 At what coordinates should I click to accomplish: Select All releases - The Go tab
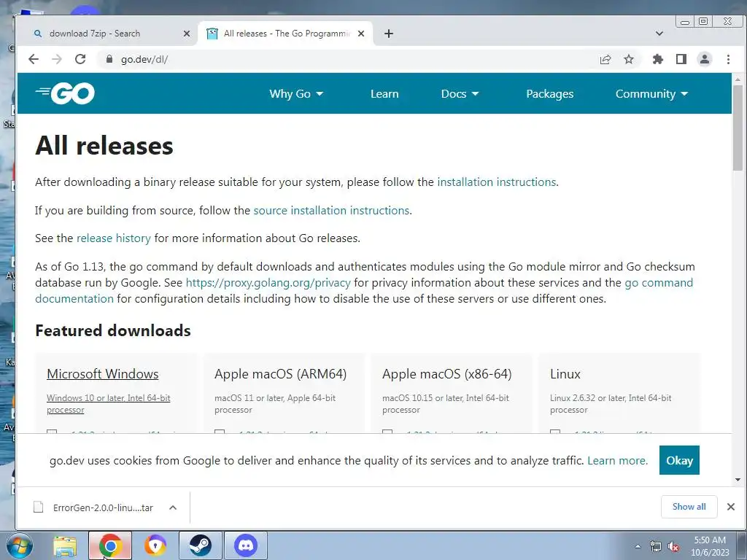point(285,34)
